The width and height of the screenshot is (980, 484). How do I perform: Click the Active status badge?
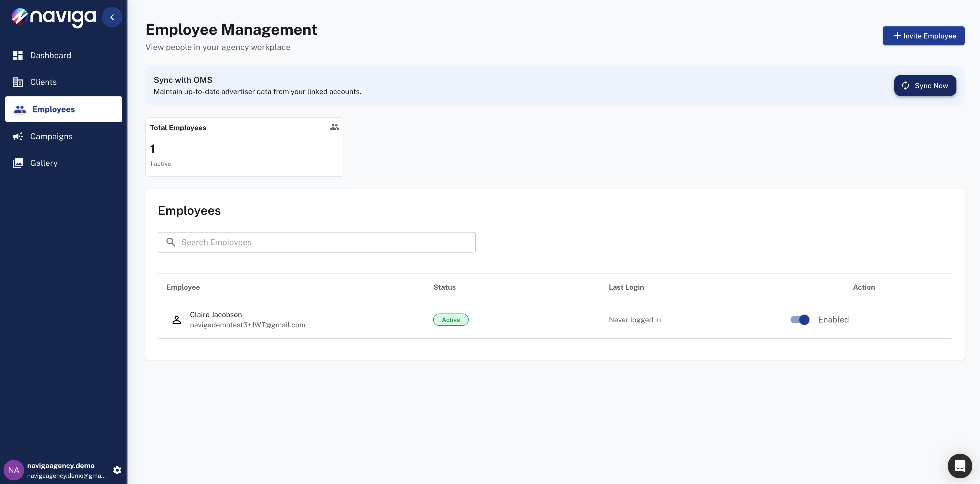click(450, 320)
